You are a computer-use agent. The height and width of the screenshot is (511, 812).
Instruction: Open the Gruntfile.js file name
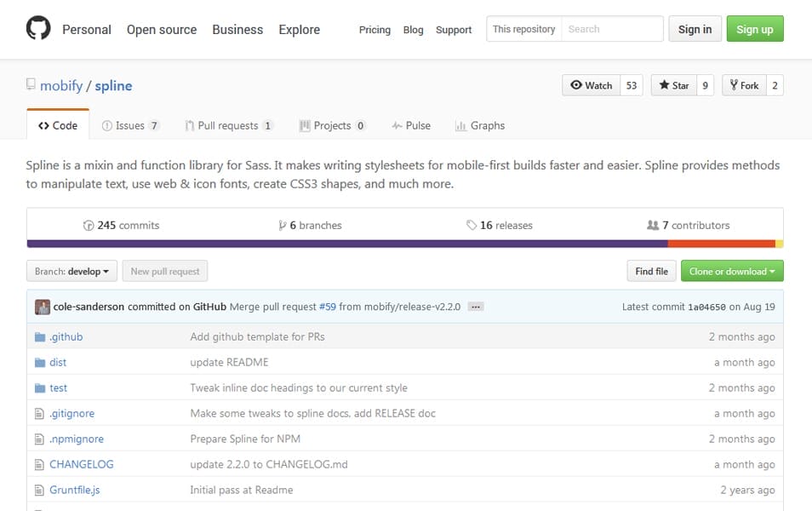point(75,490)
